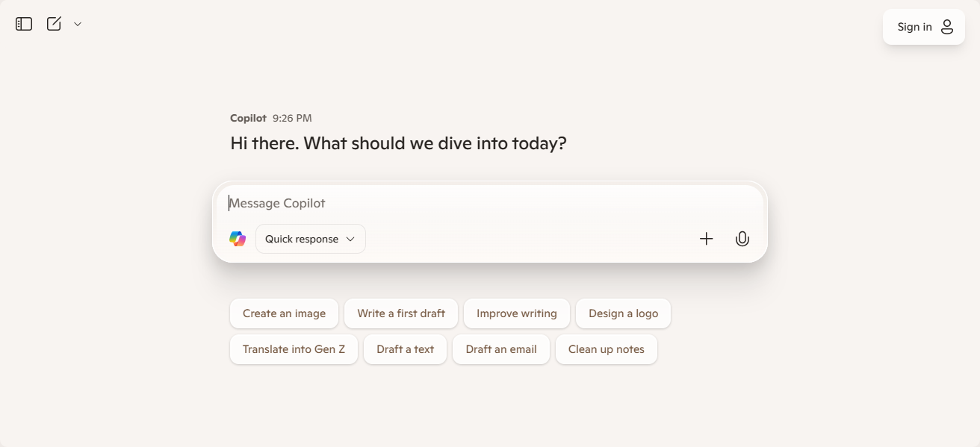This screenshot has width=980, height=447.
Task: Click the plus attachment icon
Action: click(x=707, y=239)
